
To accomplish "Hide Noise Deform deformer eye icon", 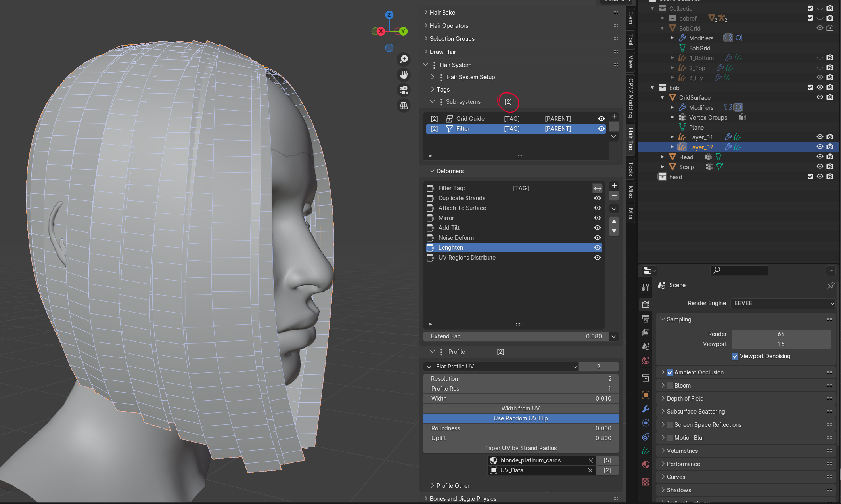I will tap(597, 238).
